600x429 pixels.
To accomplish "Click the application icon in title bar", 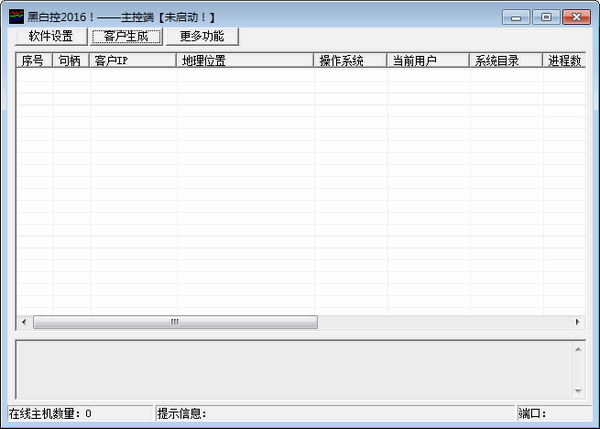I will [x=16, y=17].
